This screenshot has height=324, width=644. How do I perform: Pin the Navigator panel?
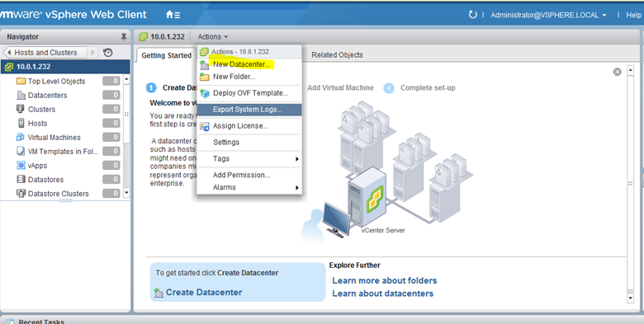(124, 37)
